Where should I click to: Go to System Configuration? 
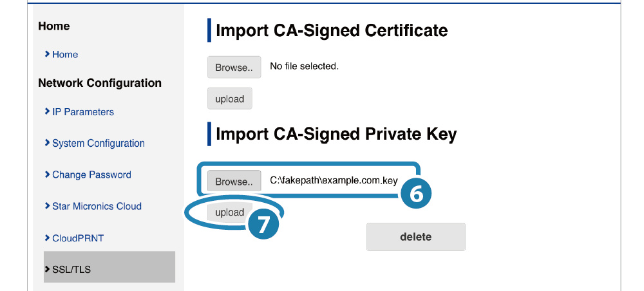(99, 144)
